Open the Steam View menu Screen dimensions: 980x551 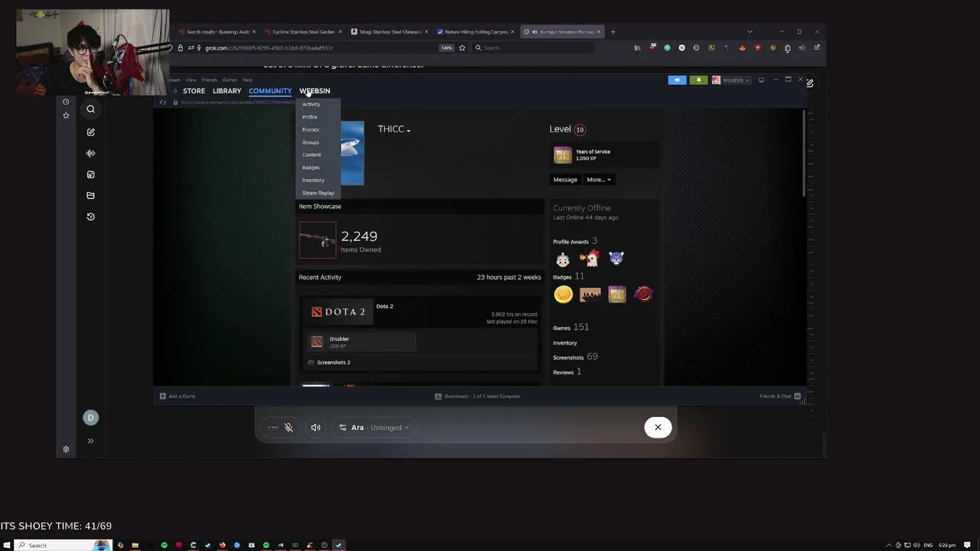(191, 80)
